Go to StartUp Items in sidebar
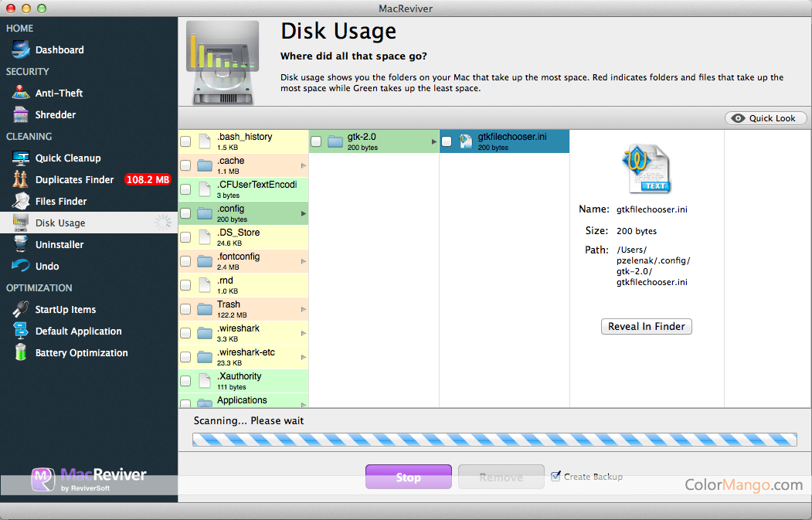 pos(66,310)
